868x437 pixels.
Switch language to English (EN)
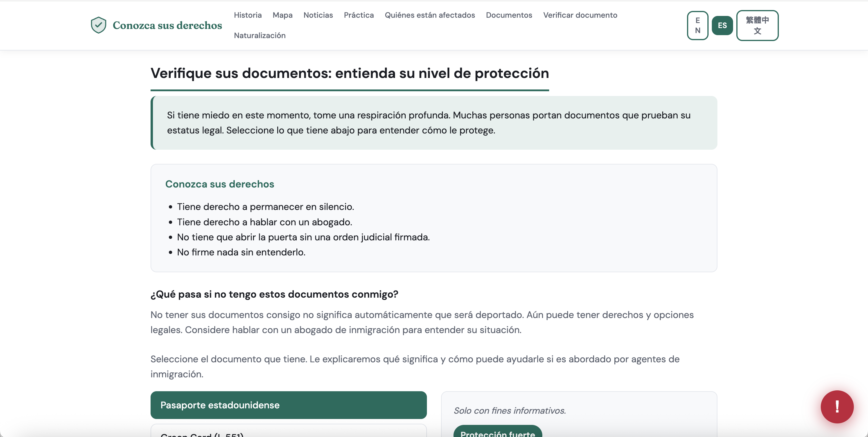697,25
